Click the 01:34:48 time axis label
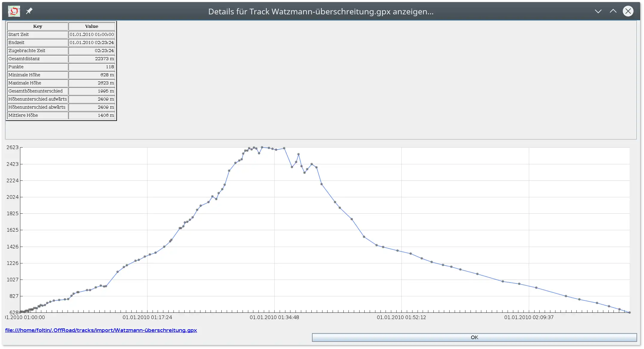Viewport: 644px width, 349px height. click(x=274, y=317)
